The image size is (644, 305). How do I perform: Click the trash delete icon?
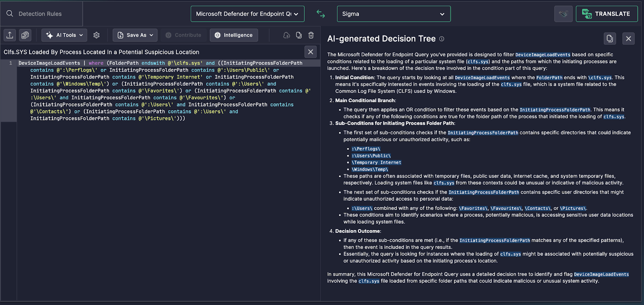point(311,35)
